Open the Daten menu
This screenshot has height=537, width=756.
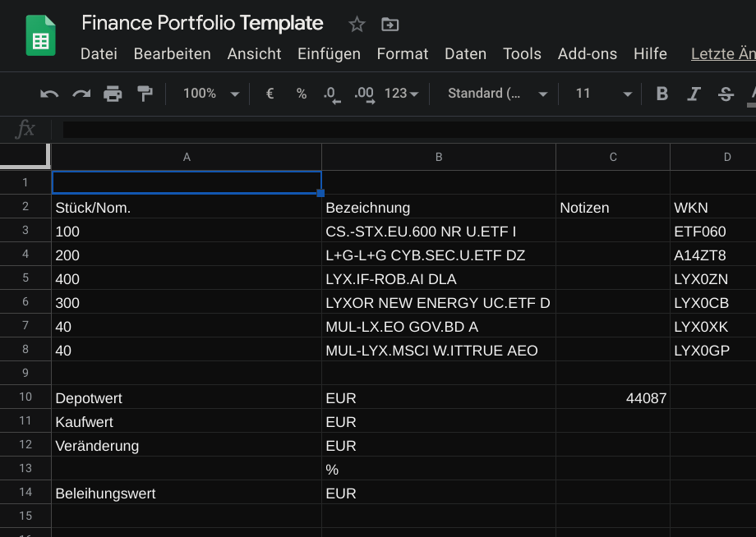click(x=465, y=54)
